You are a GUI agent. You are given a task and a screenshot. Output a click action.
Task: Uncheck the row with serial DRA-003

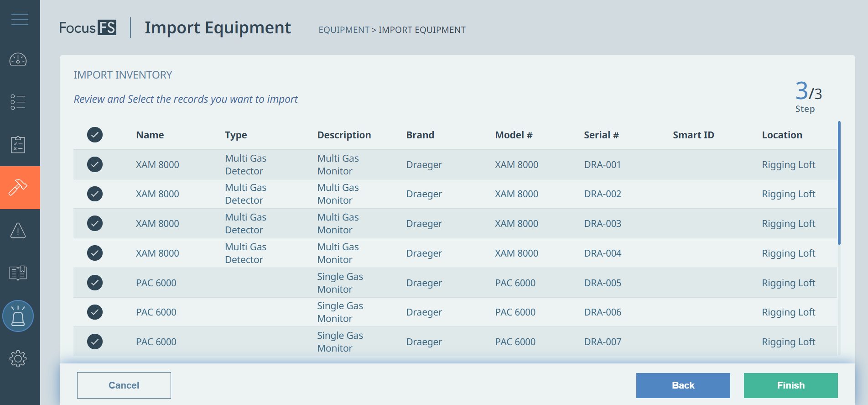point(95,223)
